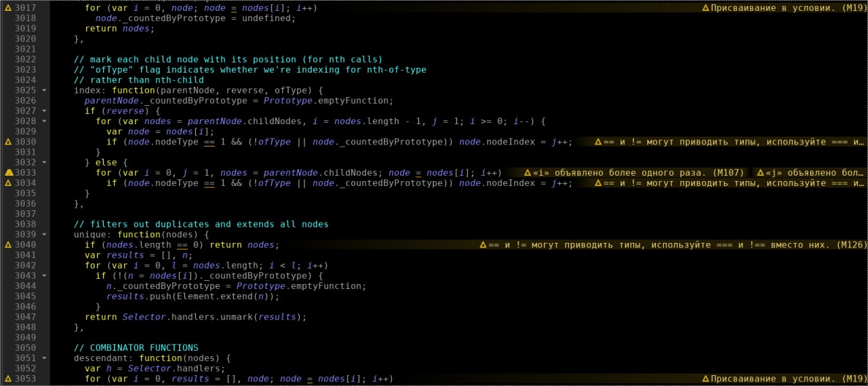Select line number 3018 in gutter
The height and width of the screenshot is (386, 868).
click(x=25, y=18)
